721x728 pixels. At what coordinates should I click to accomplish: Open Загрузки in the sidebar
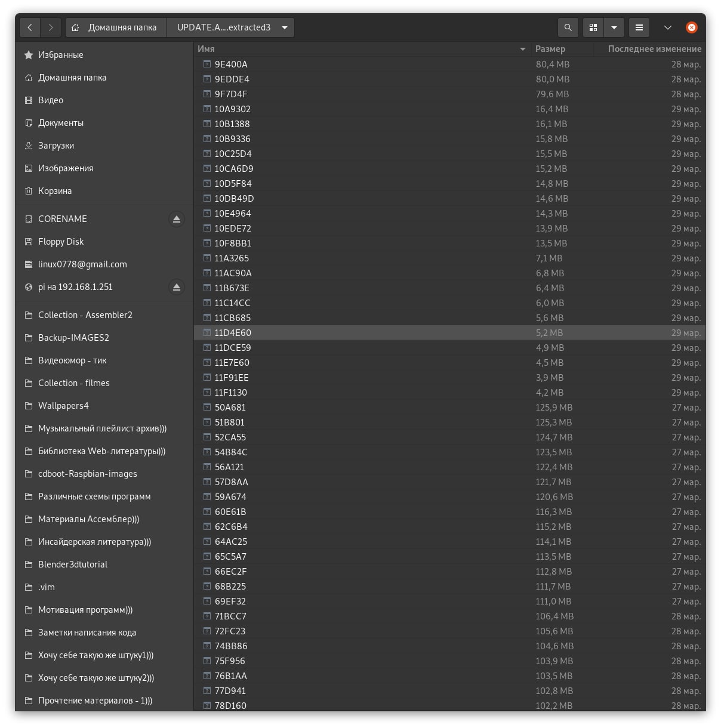[x=104, y=146]
